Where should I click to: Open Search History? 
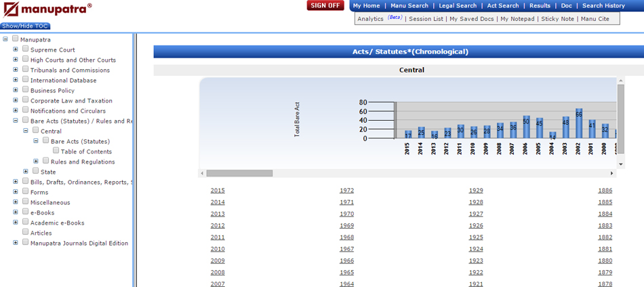click(x=603, y=5)
